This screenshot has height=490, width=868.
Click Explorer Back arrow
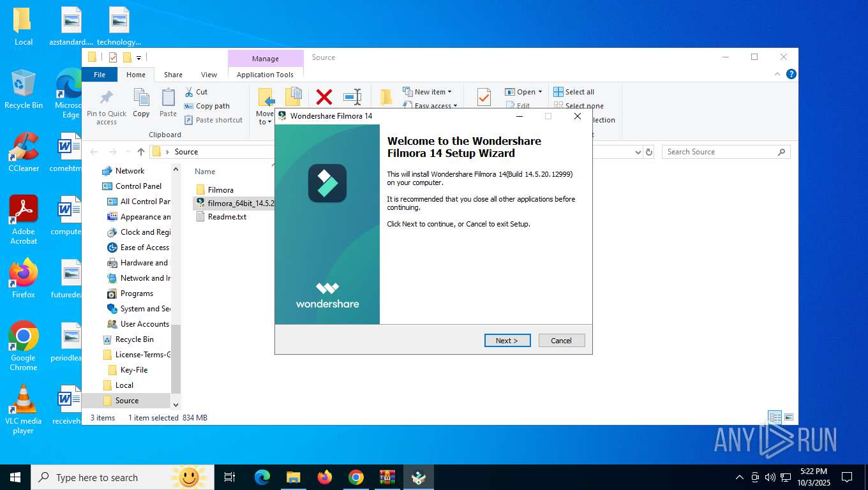(94, 152)
